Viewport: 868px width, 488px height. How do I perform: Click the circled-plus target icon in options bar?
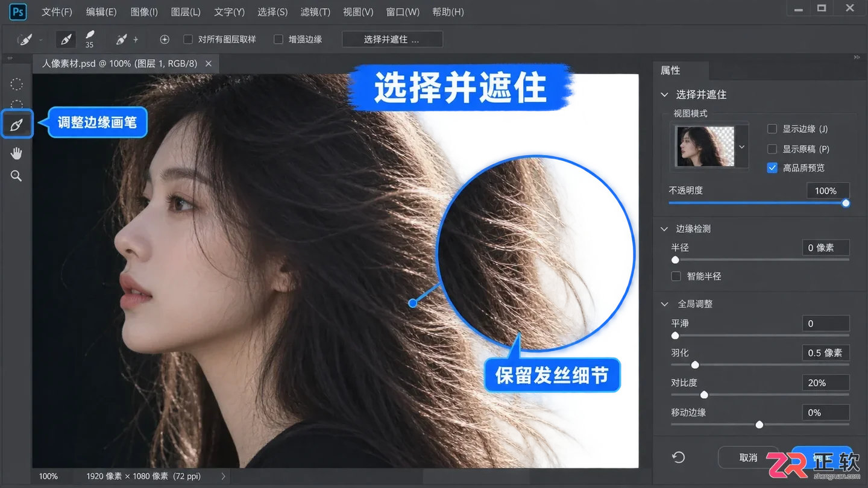pos(165,39)
